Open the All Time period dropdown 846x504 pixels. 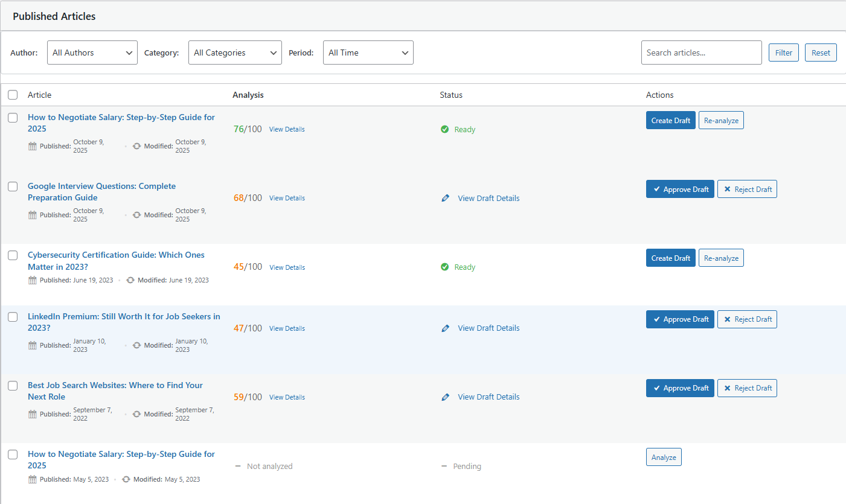(x=368, y=53)
